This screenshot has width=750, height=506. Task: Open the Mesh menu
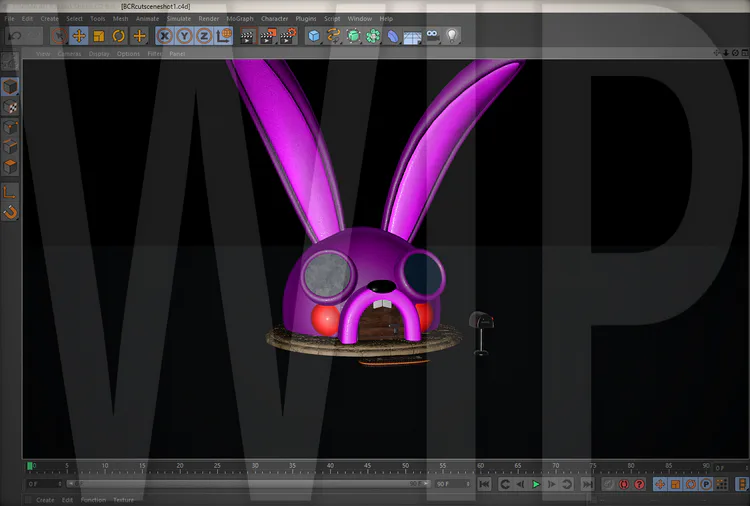[x=121, y=19]
